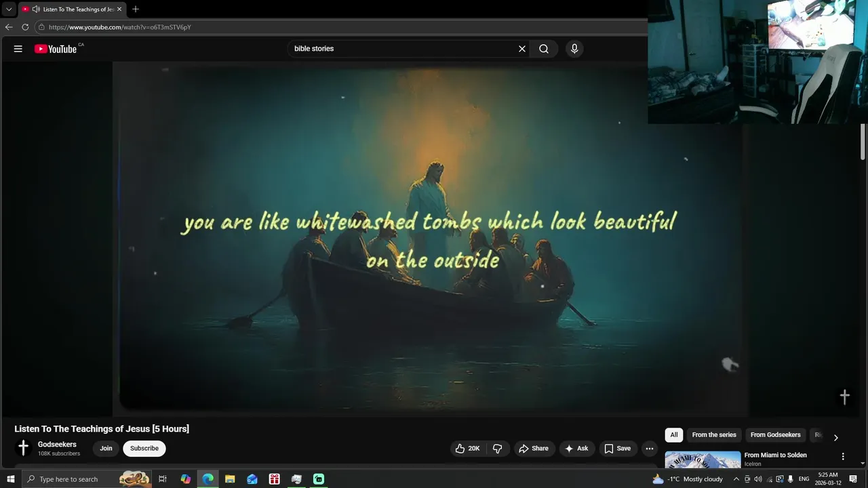Screen dimensions: 868x488
Task: Open the Godseekers channel name link
Action: tap(57, 445)
